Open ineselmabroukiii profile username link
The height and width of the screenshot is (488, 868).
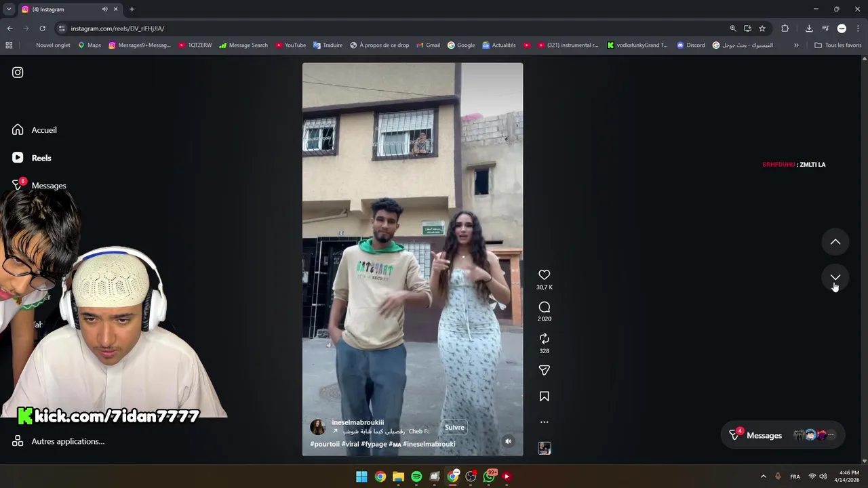[x=357, y=422]
